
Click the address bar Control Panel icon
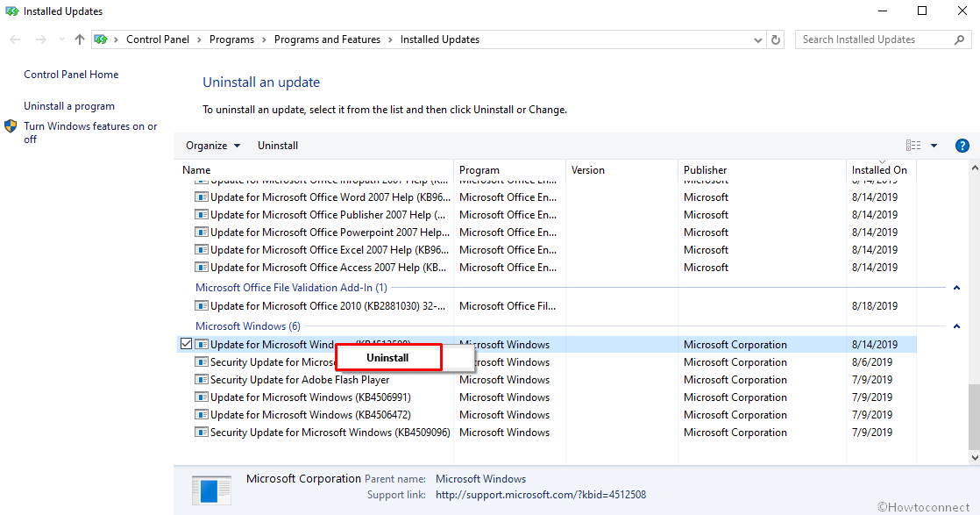coord(101,39)
